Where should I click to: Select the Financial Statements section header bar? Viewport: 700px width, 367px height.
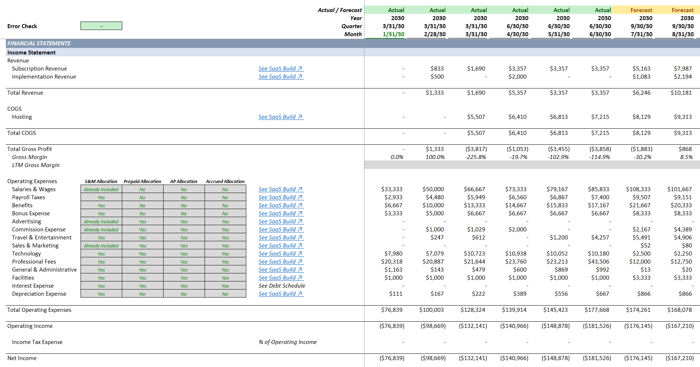pos(350,43)
